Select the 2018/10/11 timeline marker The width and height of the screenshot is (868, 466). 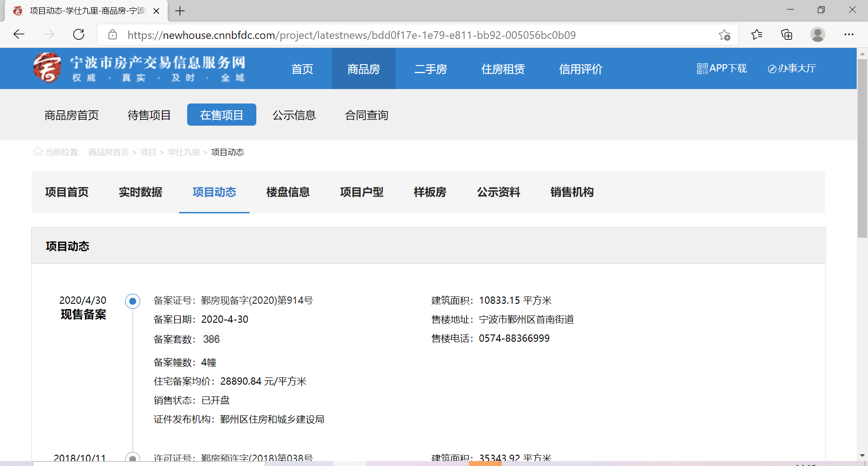(x=132, y=457)
